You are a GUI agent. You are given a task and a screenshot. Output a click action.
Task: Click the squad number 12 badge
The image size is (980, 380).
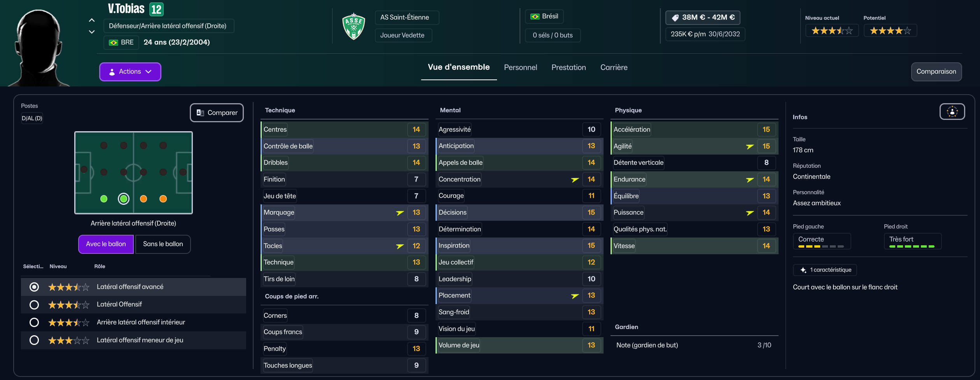click(x=156, y=9)
